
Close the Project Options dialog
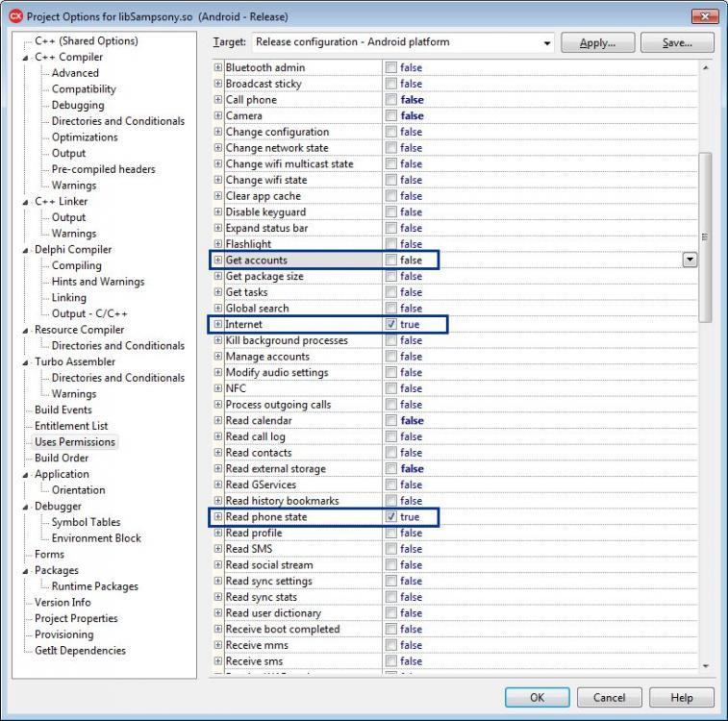(704, 16)
